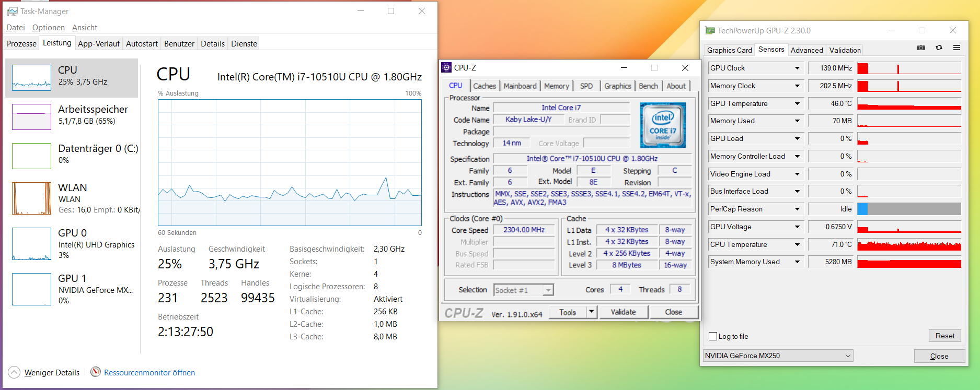Open the Memory Clock sensor dropdown
Image resolution: width=980 pixels, height=390 pixels.
point(797,86)
